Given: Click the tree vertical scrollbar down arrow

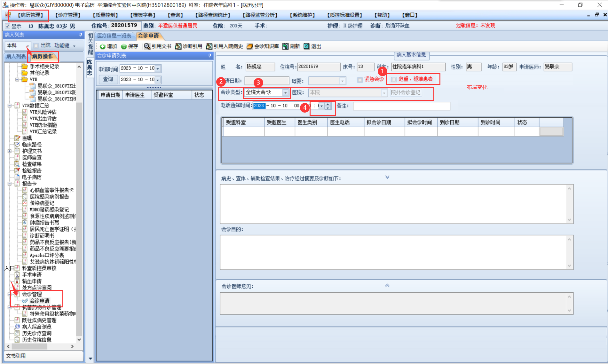Looking at the screenshot, I should click(79, 340).
